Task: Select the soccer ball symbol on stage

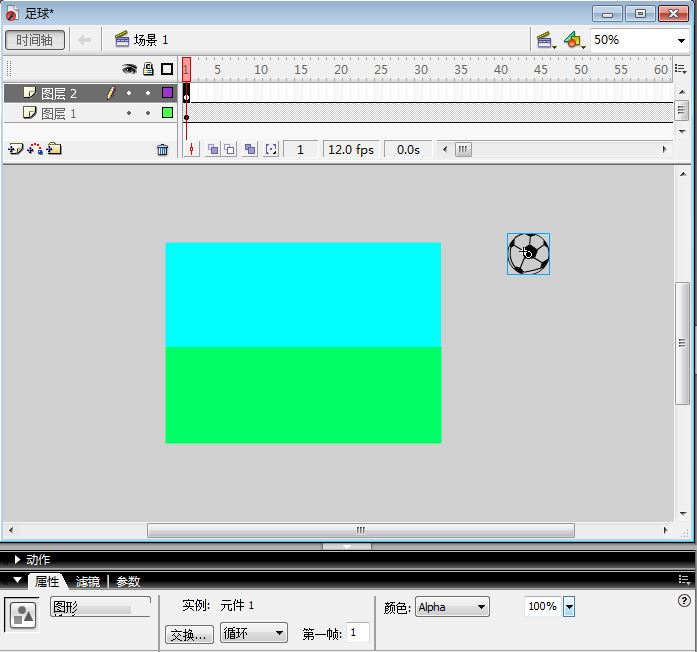Action: tap(529, 254)
